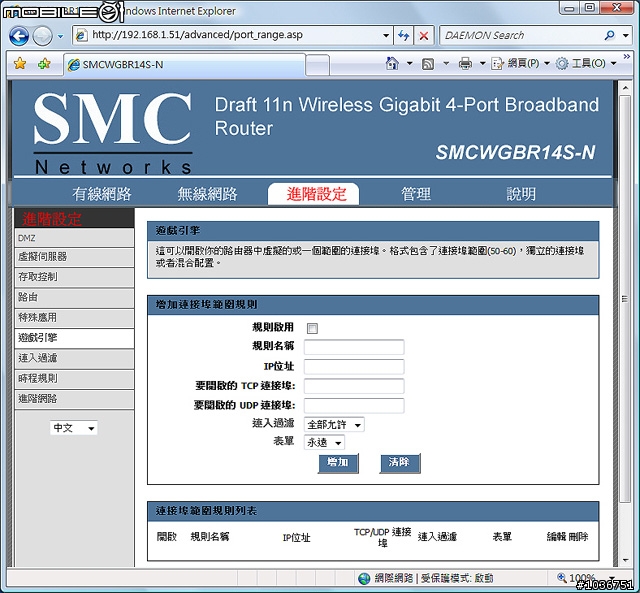640x593 pixels.
Task: Click the page vertical scrollbar thumb
Action: pyautogui.click(x=624, y=299)
